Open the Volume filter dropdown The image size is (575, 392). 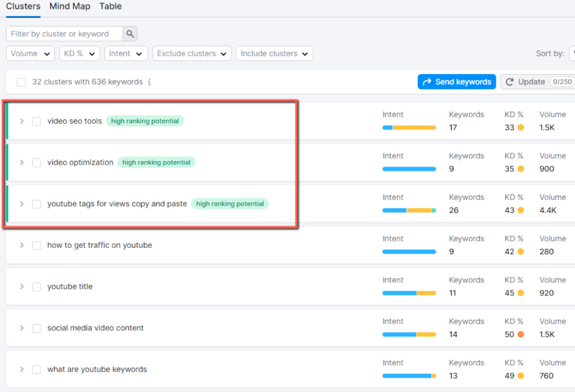[30, 53]
